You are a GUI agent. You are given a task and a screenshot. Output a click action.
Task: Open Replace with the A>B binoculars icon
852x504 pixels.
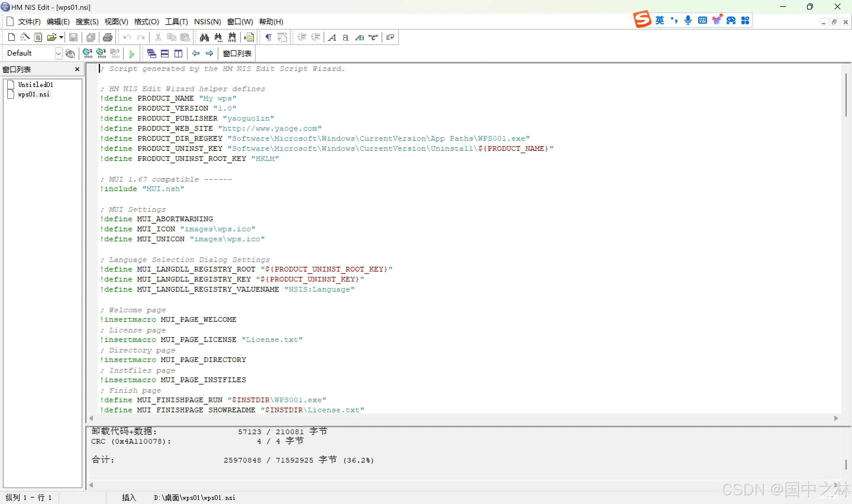232,37
